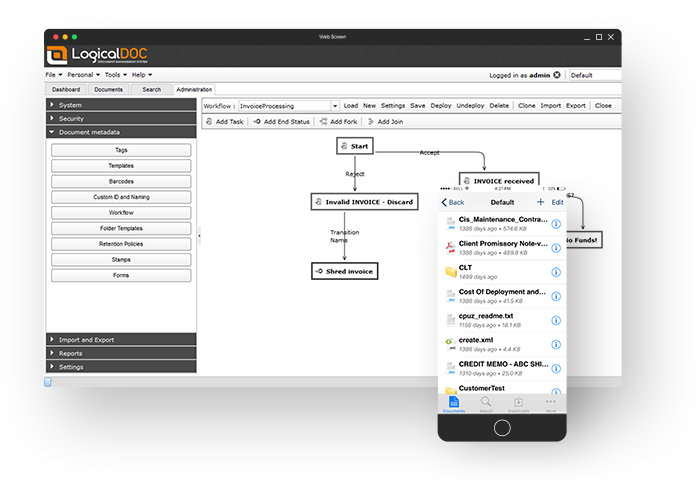Tap the Search magnifier icon on the phone
700x500 pixels.
(486, 401)
